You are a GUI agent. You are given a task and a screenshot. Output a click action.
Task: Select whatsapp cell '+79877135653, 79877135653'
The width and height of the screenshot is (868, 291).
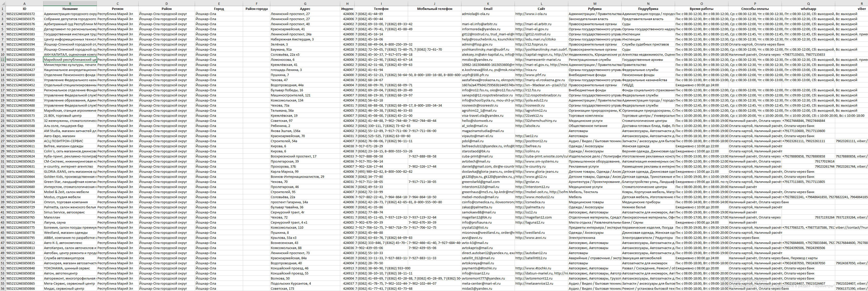coord(808,55)
